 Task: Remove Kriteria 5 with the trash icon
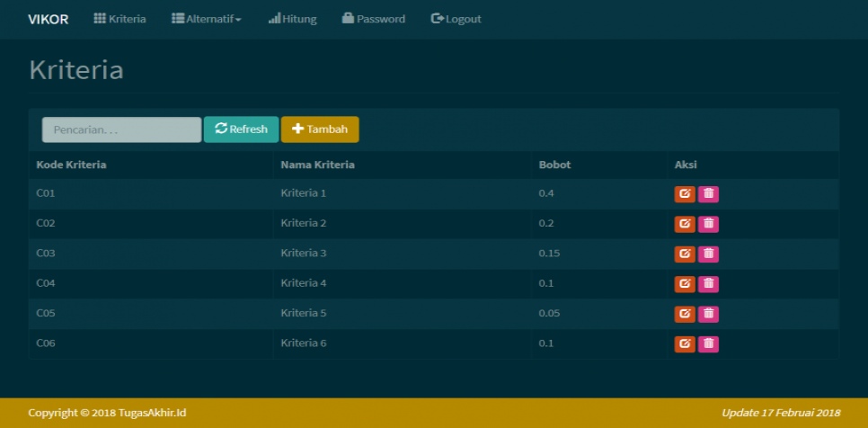point(708,314)
